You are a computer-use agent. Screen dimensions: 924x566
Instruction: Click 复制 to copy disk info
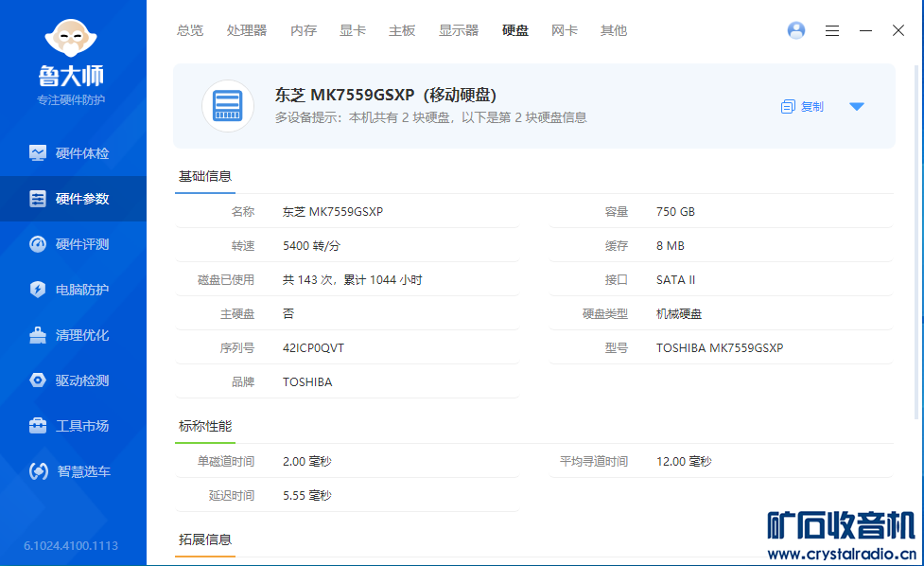point(812,107)
